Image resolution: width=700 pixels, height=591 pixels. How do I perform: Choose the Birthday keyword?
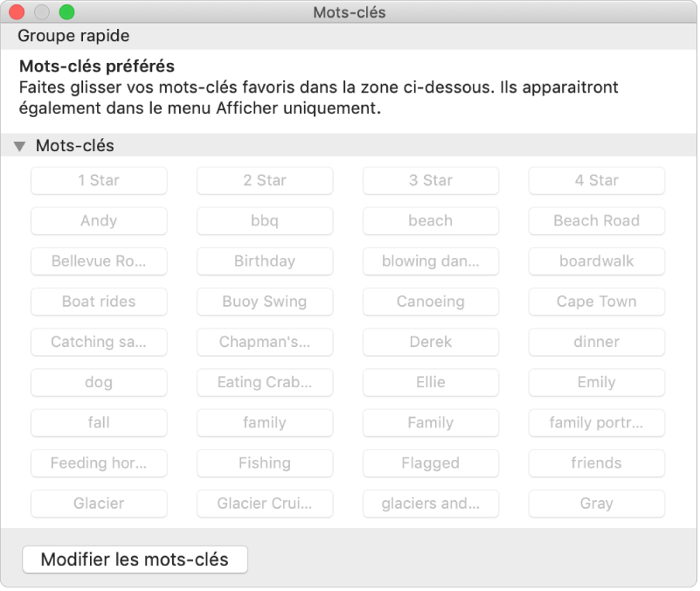264,261
